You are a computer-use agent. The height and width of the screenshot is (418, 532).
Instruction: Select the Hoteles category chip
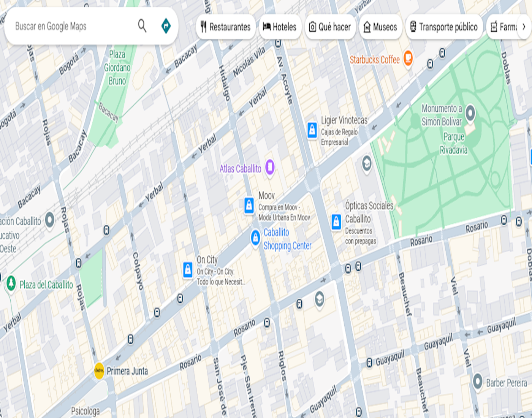(280, 27)
